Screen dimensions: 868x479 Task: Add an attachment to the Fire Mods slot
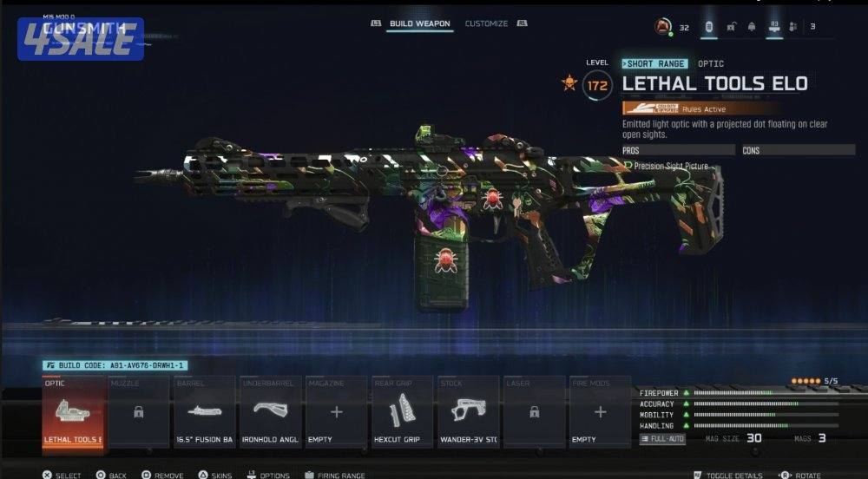tap(600, 411)
